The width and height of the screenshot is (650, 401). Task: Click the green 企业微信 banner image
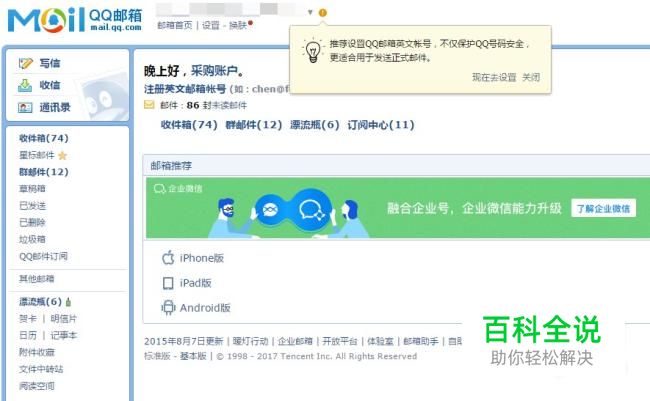pyautogui.click(x=398, y=208)
